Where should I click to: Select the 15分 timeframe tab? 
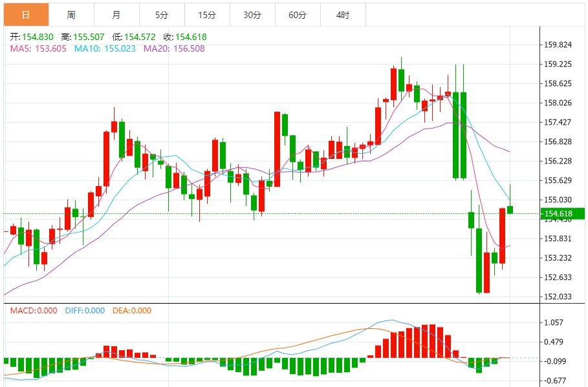[207, 14]
